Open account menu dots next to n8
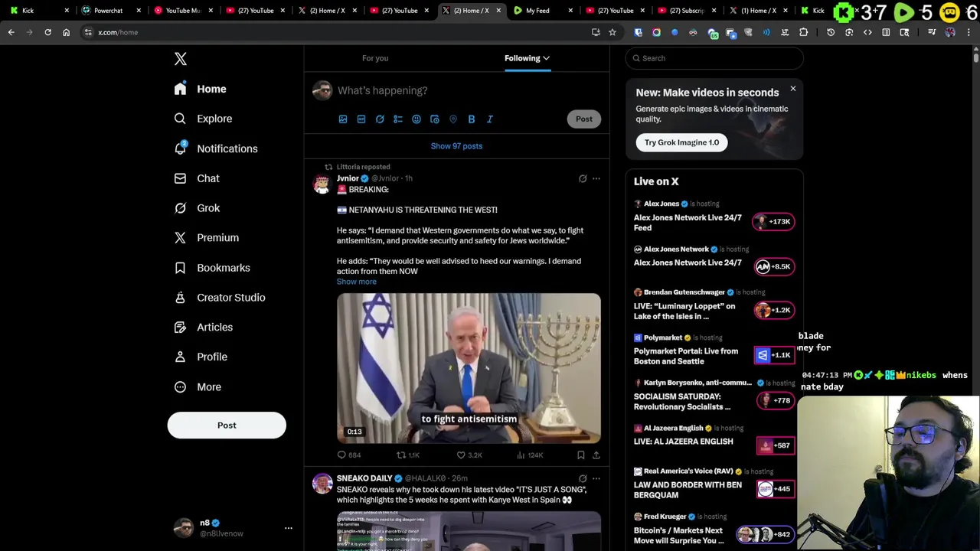This screenshot has width=980, height=551. click(x=289, y=528)
